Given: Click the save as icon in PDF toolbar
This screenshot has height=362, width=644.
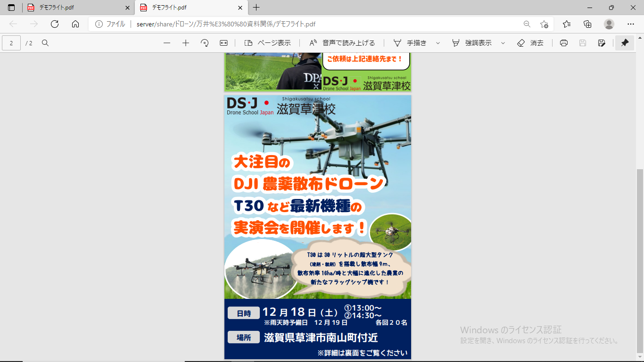Looking at the screenshot, I should pyautogui.click(x=602, y=43).
